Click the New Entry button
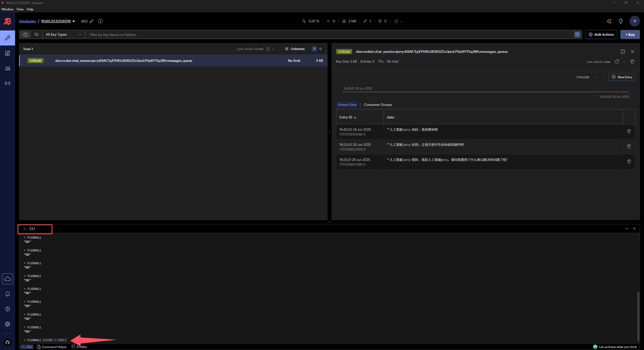644x350 pixels. 622,77
